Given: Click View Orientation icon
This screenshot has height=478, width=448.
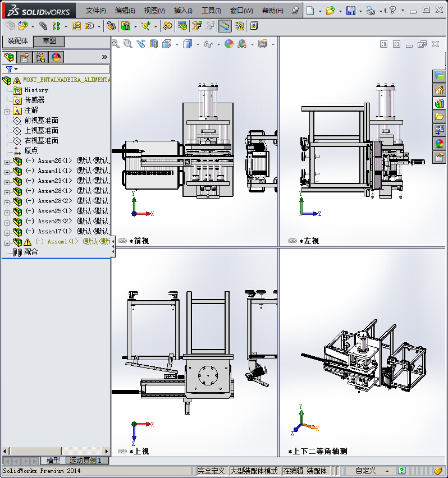Looking at the screenshot, I should pyautogui.click(x=167, y=44).
